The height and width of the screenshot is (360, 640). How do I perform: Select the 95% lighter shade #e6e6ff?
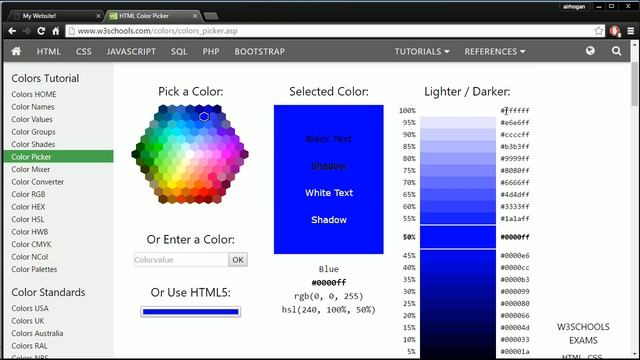(458, 122)
